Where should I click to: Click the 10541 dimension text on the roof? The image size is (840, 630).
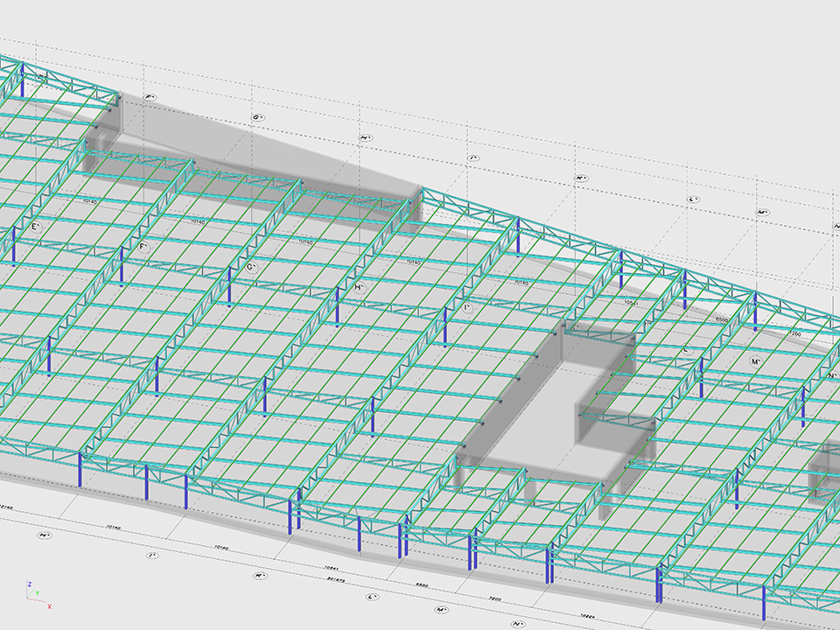coord(629,302)
